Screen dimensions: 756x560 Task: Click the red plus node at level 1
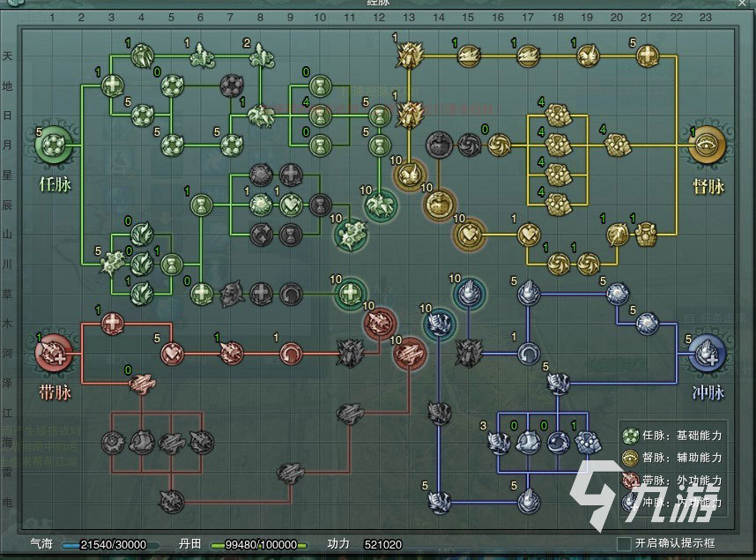pos(112,324)
